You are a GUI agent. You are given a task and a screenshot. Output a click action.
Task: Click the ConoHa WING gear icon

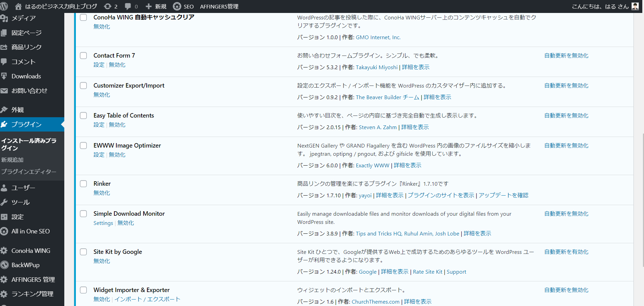[x=4, y=251]
